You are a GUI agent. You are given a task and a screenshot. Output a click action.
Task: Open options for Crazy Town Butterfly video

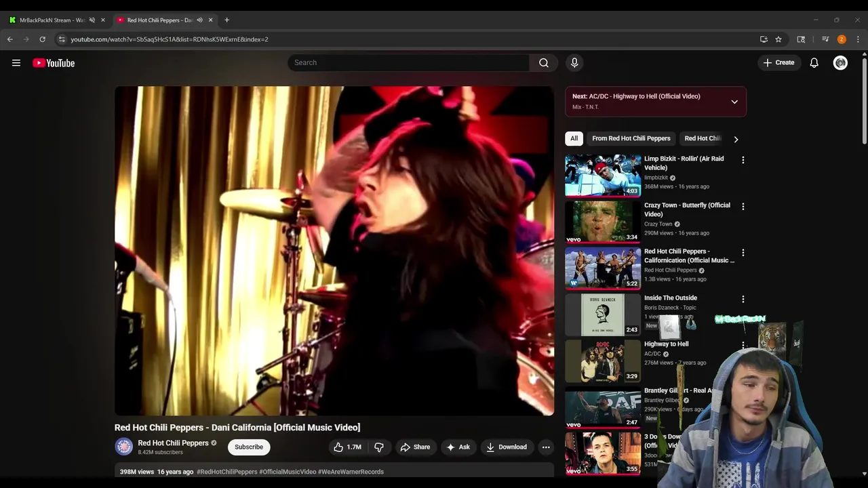coord(743,206)
